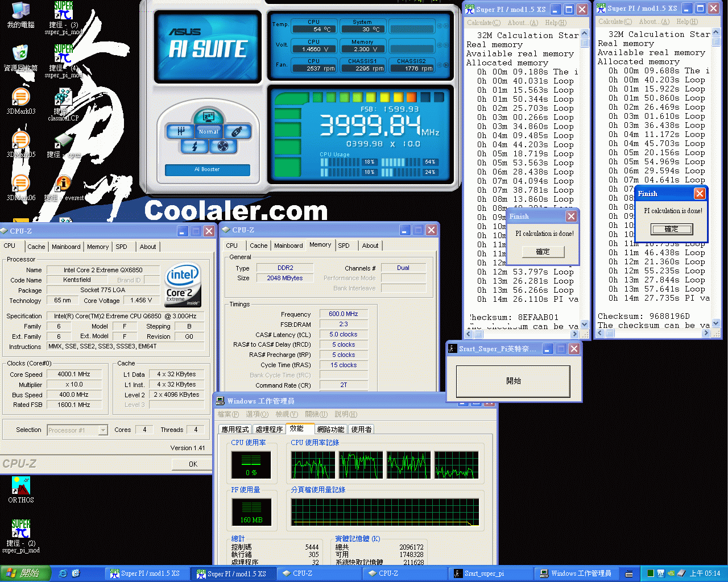Click AI Suite nitro bottle icon
This screenshot has width=728, height=582.
(238, 131)
